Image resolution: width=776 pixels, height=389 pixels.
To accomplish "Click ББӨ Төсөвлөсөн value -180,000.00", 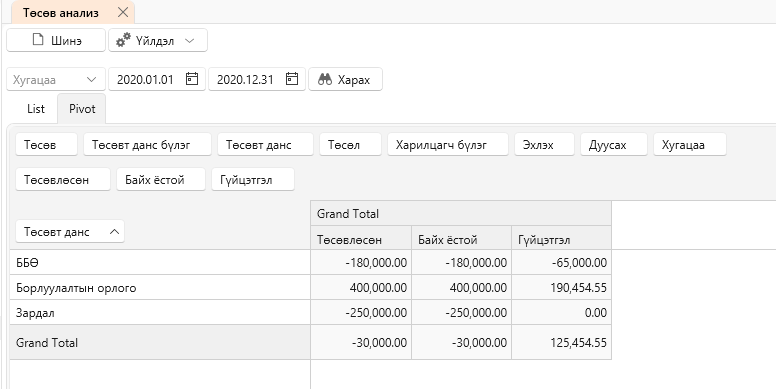I will (361, 262).
